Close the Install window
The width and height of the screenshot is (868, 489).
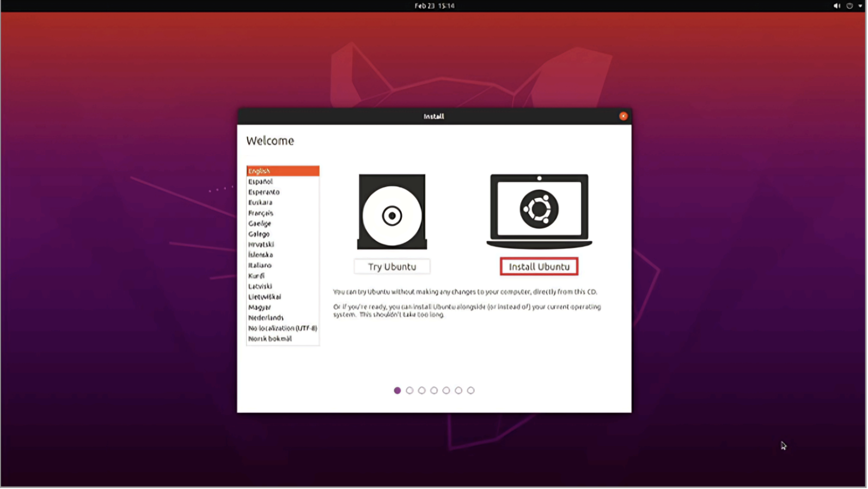[623, 116]
